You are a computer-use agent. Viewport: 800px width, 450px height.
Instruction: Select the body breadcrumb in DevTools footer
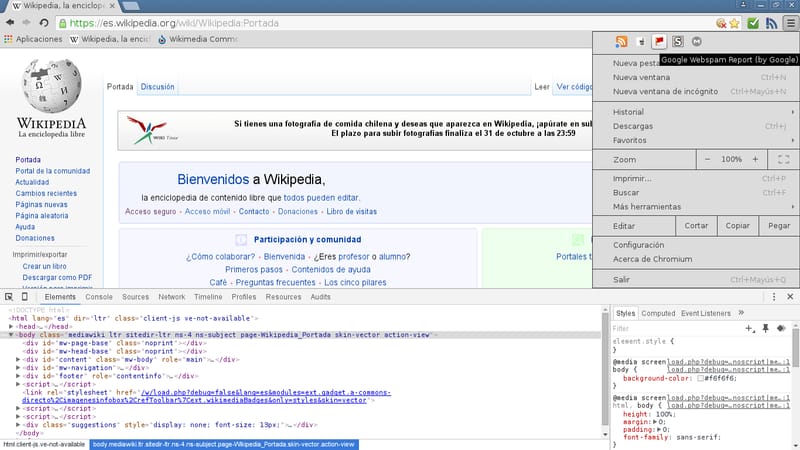[224, 444]
